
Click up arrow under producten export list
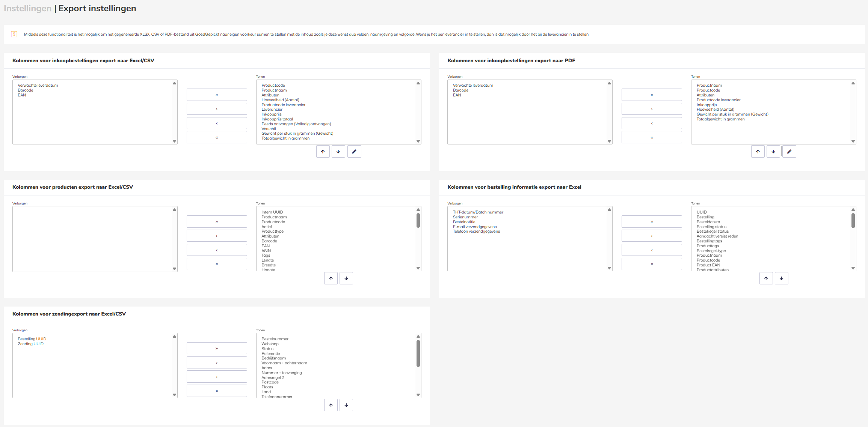pyautogui.click(x=331, y=278)
